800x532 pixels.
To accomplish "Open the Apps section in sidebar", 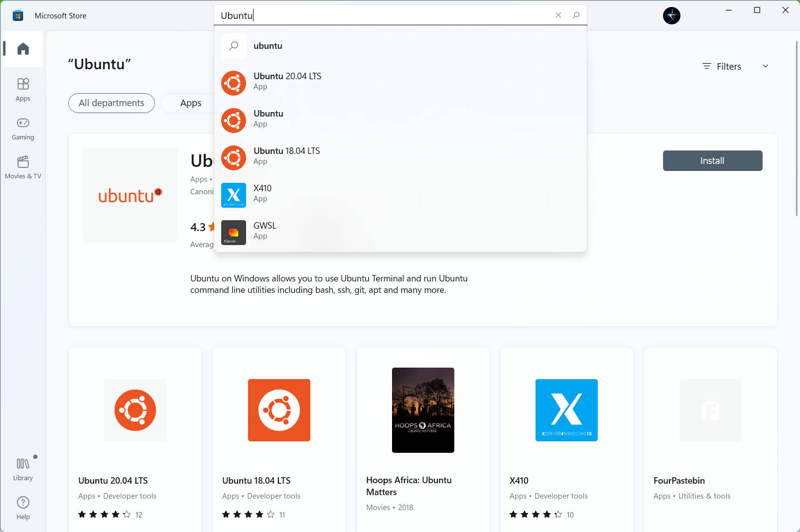I will (23, 90).
